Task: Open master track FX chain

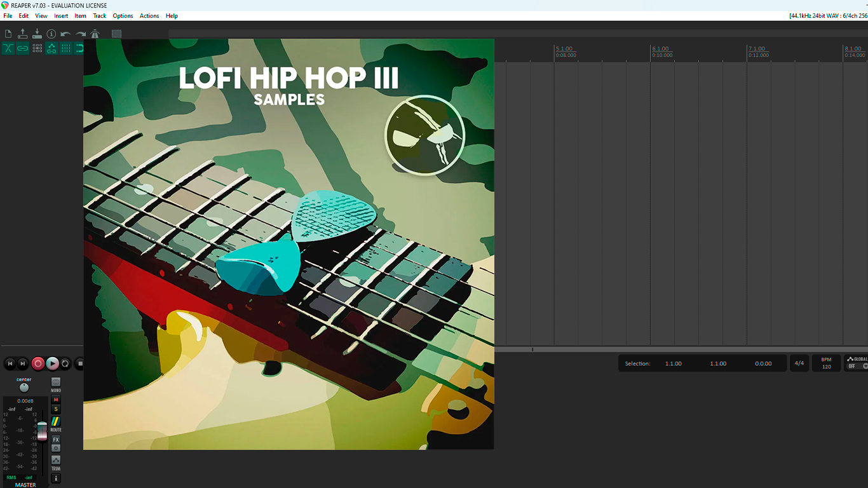Action: [56, 440]
